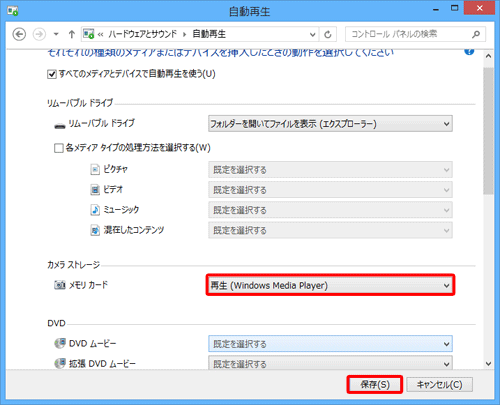Click the vertical scrollbar thumb

[x=488, y=131]
